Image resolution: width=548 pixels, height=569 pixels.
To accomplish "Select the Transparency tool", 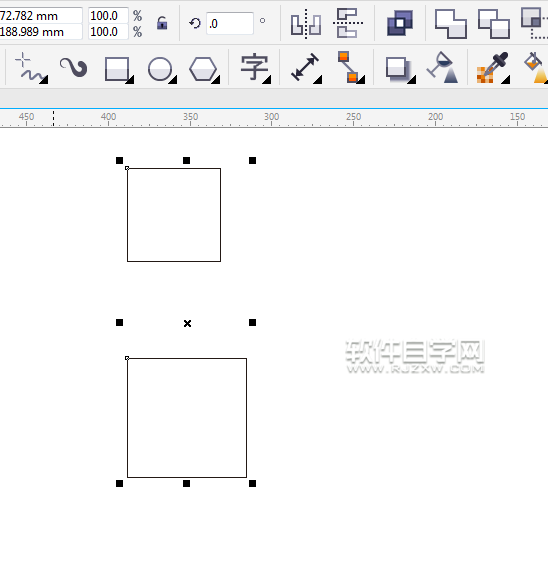I will pos(443,68).
